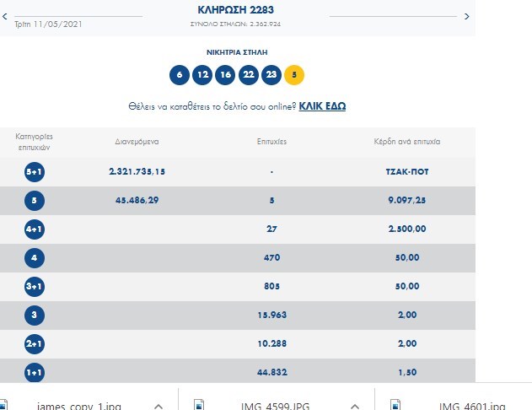Expand options for james_copy_1.jpg download
The height and width of the screenshot is (410, 532).
point(157,405)
